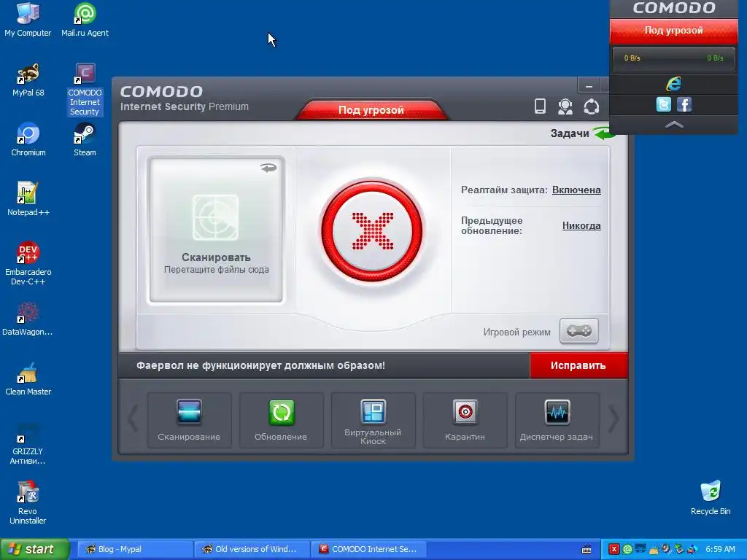This screenshot has height=560, width=747.
Task: Select the DataWagon desktop icon
Action: pos(28,319)
